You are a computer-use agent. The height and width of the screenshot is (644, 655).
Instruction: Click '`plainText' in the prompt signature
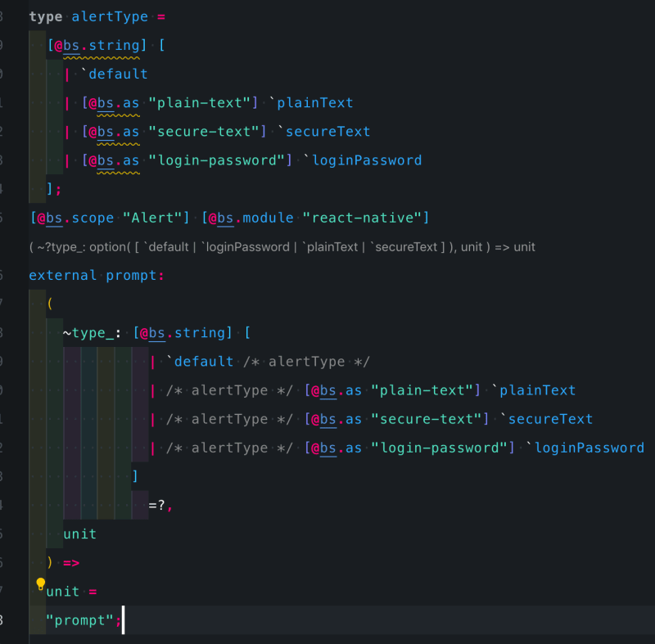tap(534, 390)
